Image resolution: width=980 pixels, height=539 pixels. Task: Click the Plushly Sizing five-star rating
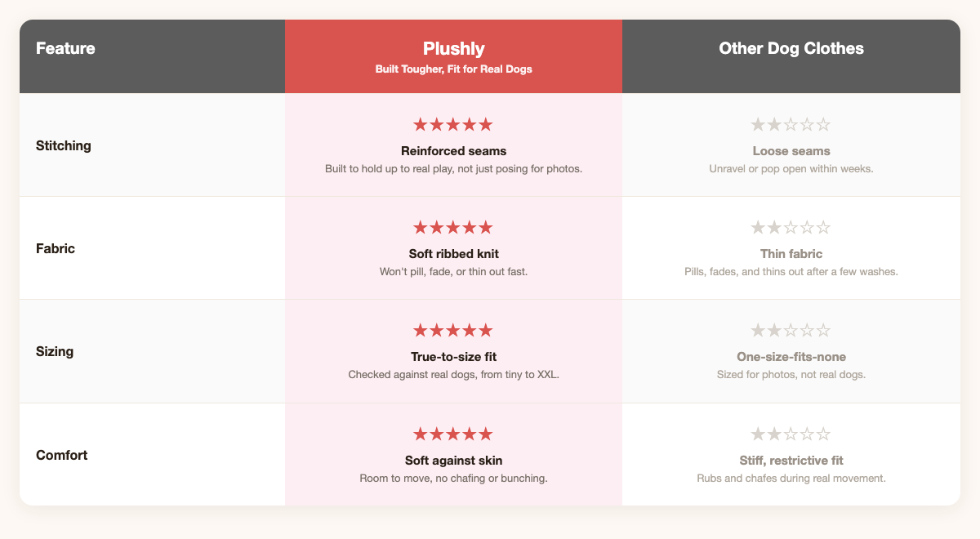coord(453,331)
